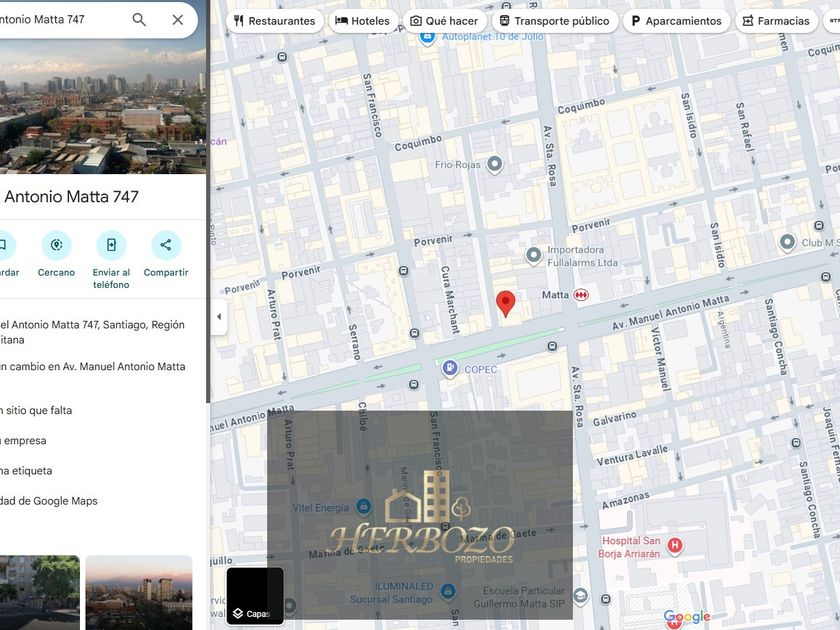This screenshot has width=840, height=630.
Task: Click the sitio que falta option
Action: pyautogui.click(x=36, y=410)
